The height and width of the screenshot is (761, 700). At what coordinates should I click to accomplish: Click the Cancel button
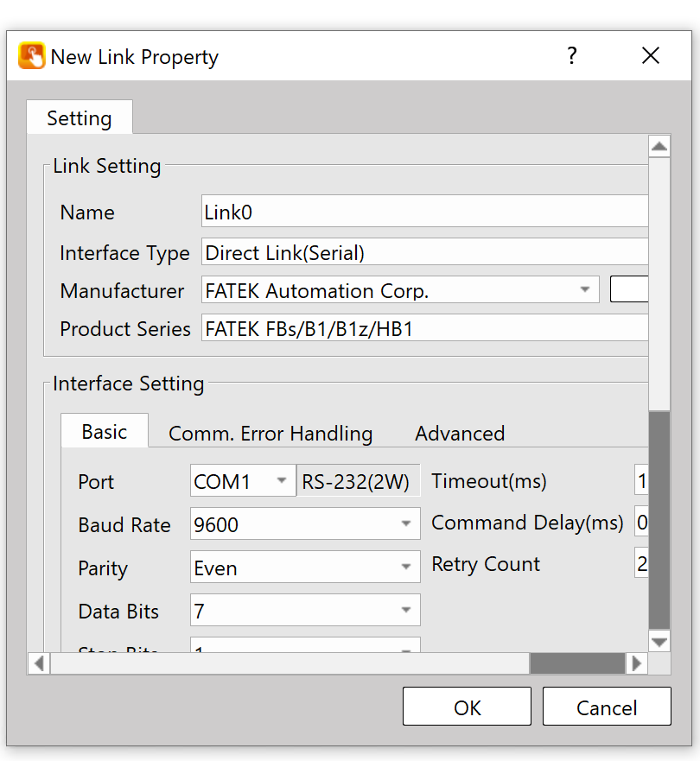(x=607, y=707)
